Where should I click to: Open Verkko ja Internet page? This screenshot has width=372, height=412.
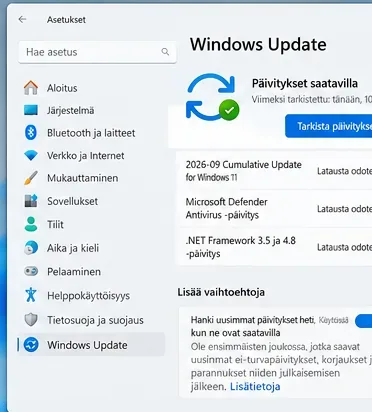click(x=86, y=156)
